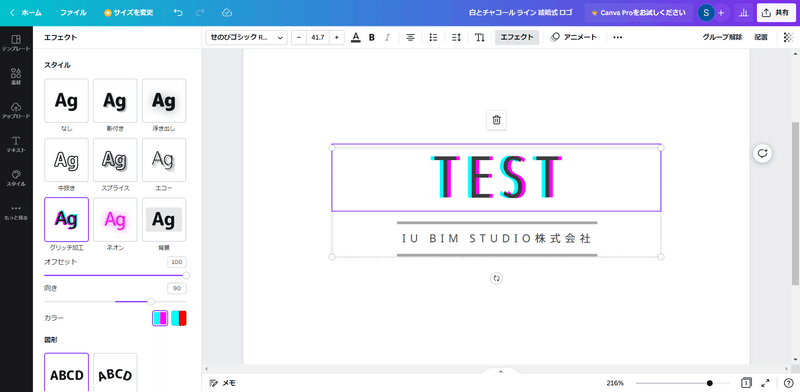Viewport: 800px width, 392px height.
Task: Open the insights bar chart icon
Action: (x=744, y=13)
